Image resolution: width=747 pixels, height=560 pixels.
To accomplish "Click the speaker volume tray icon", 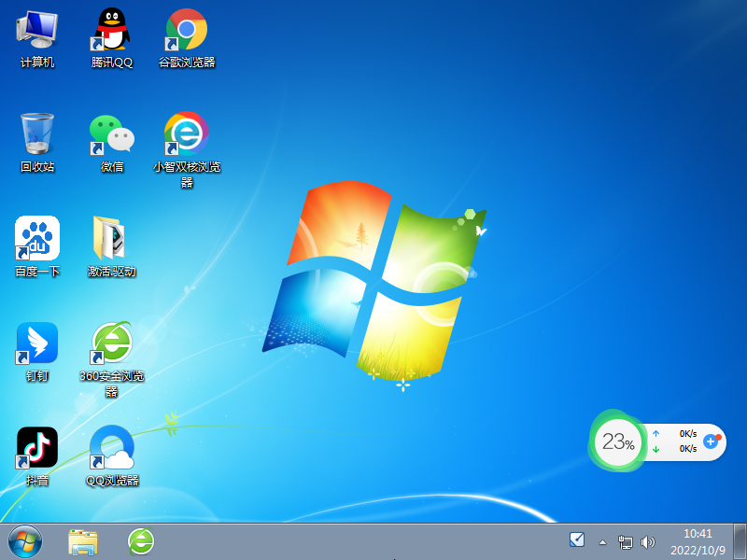I will click(648, 541).
